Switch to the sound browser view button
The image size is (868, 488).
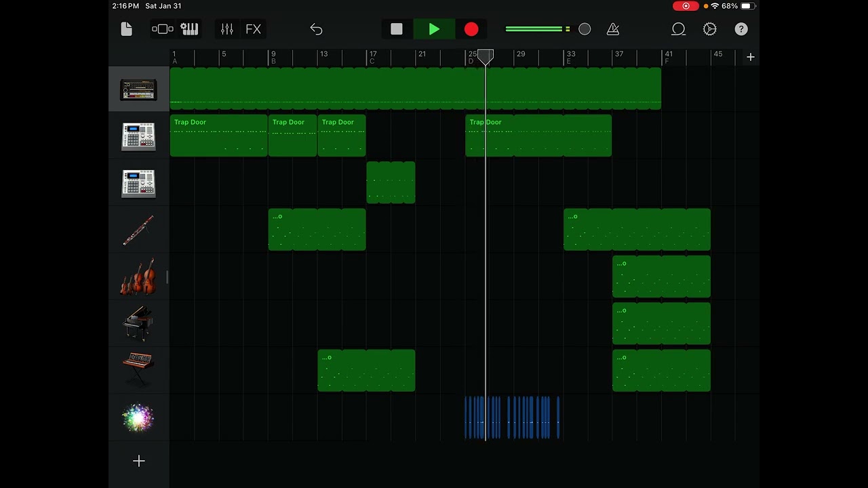point(163,29)
